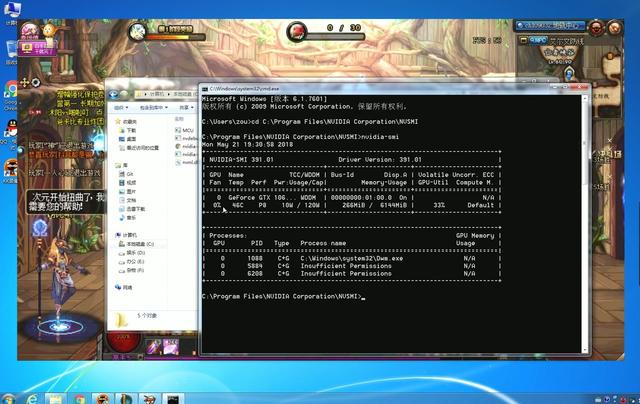Select 桌面 Desktop in Favorites

[x=127, y=139]
